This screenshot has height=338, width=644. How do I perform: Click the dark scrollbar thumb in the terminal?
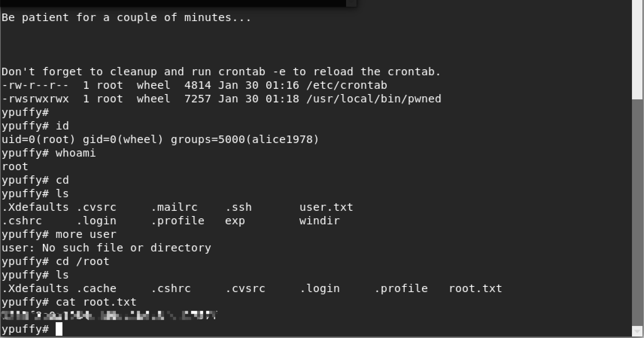[638, 213]
